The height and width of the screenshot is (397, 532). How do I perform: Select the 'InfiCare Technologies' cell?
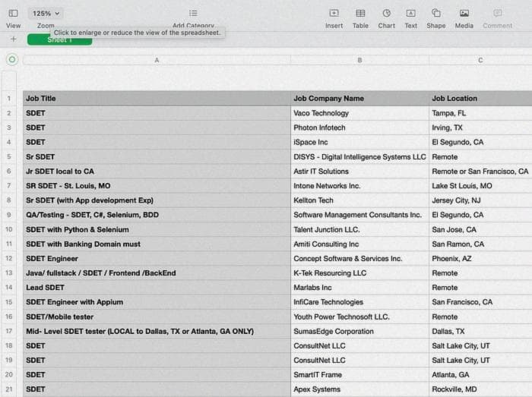click(x=359, y=302)
